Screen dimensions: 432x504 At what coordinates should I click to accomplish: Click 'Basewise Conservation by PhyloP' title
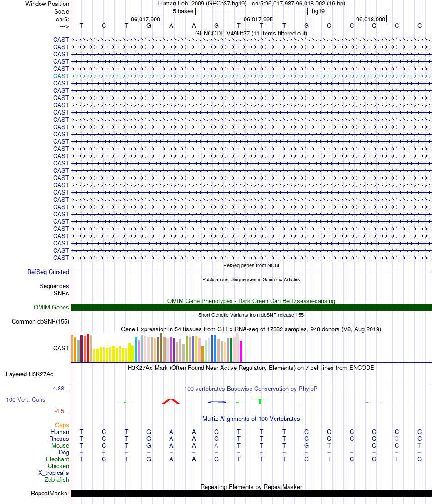pyautogui.click(x=251, y=389)
